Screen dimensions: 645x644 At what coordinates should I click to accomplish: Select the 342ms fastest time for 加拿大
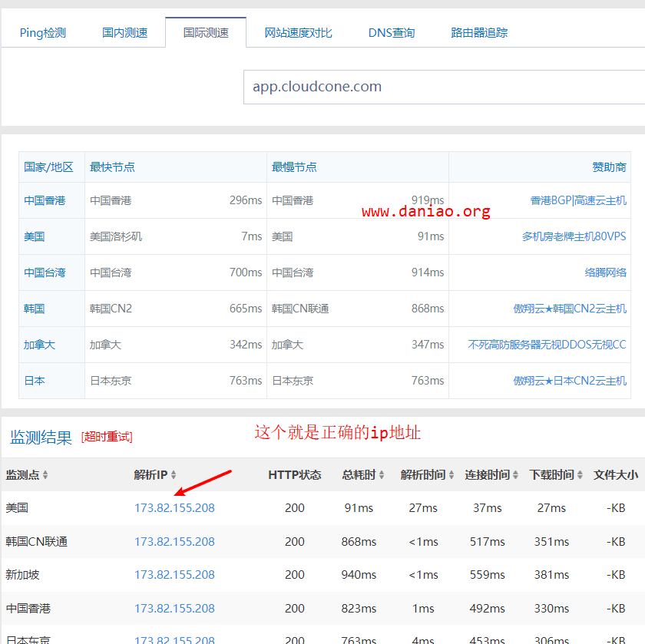[x=246, y=345]
